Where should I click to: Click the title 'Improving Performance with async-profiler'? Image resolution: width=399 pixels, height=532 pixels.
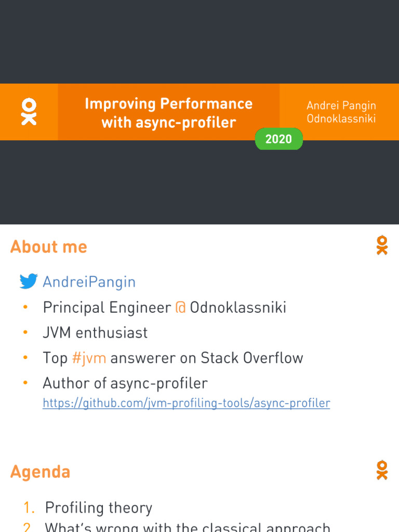(x=168, y=113)
